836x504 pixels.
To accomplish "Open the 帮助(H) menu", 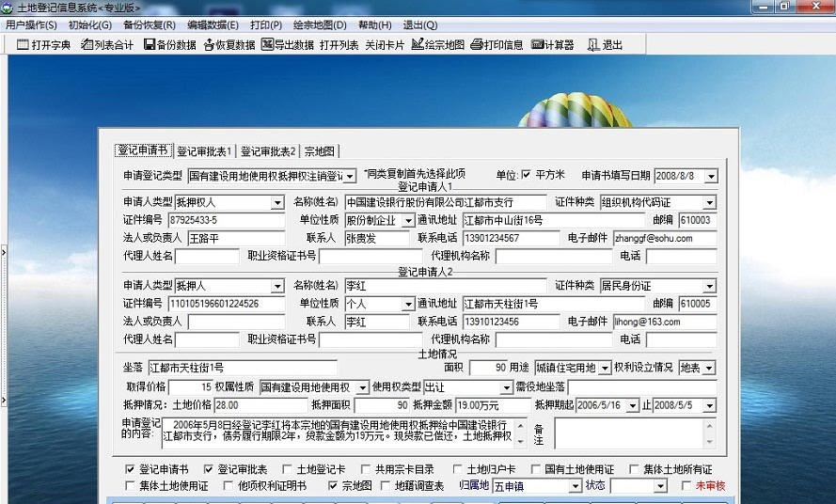I will click(375, 25).
